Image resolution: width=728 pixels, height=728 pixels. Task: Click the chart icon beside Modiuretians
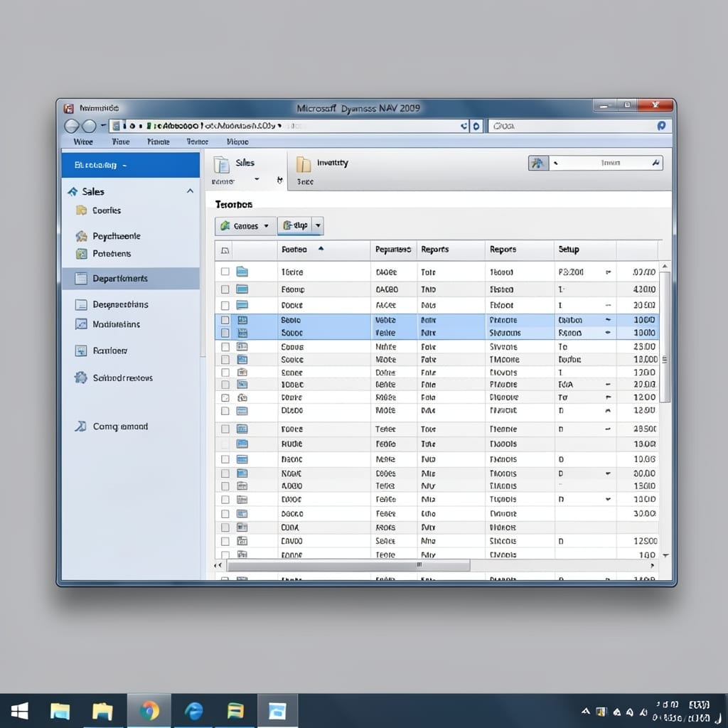(81, 323)
